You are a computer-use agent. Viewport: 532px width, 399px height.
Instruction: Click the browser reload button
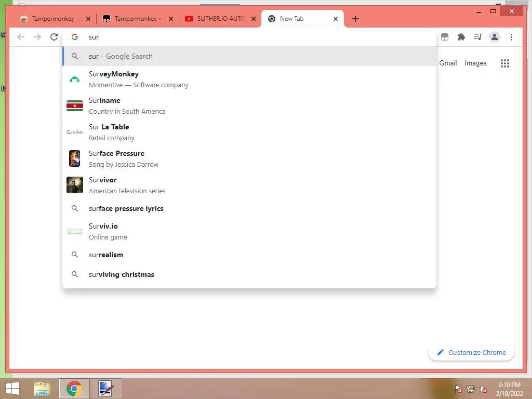pos(54,37)
